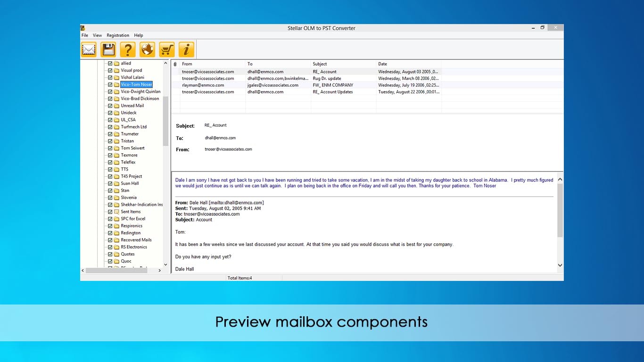Image resolution: width=644 pixels, height=362 pixels.
Task: Click the globe toolbar icon
Action: coord(148,49)
